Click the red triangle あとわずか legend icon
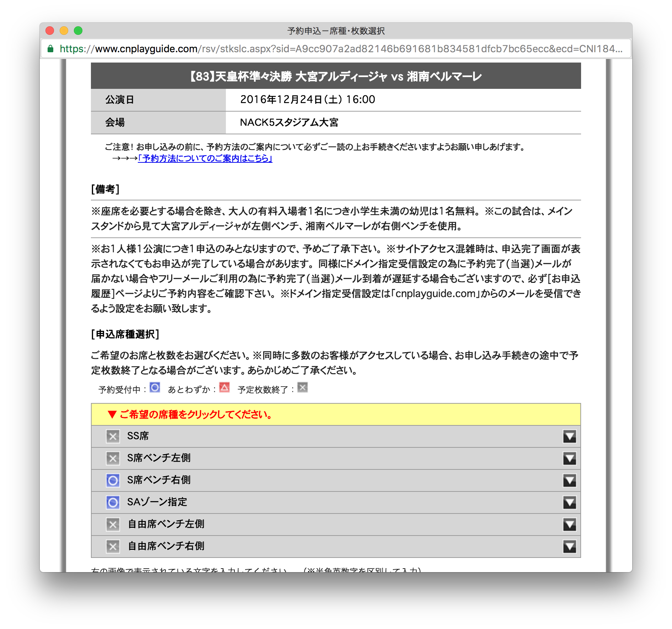This screenshot has height=629, width=672. coord(224,387)
